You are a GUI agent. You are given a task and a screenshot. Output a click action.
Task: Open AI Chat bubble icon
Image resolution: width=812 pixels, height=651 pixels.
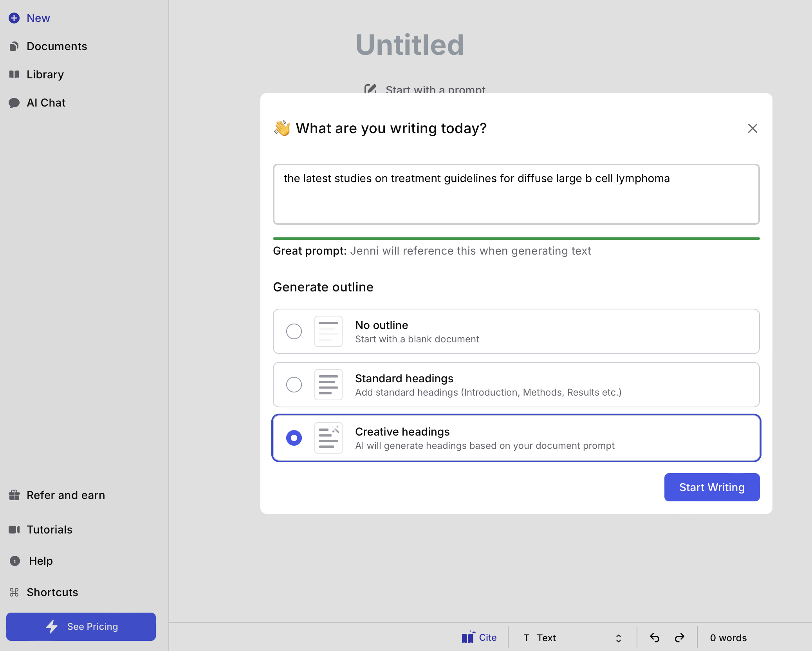(14, 103)
